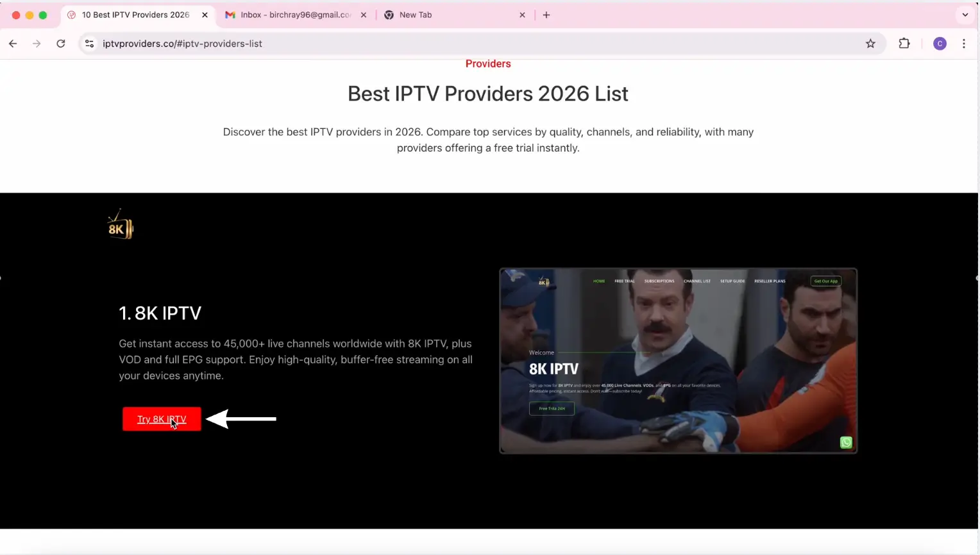
Task: Click the WhatsApp icon in preview image
Action: pyautogui.click(x=846, y=442)
